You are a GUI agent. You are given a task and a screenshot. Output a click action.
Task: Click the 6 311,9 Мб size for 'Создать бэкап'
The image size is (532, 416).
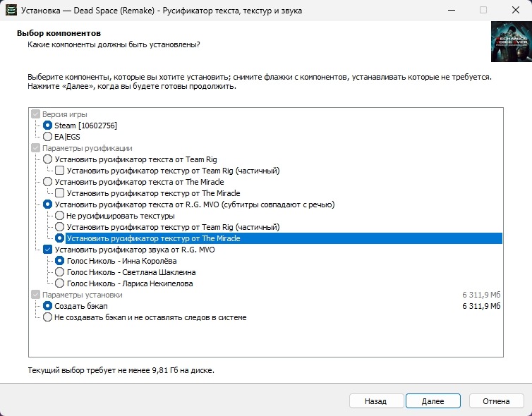click(481, 306)
